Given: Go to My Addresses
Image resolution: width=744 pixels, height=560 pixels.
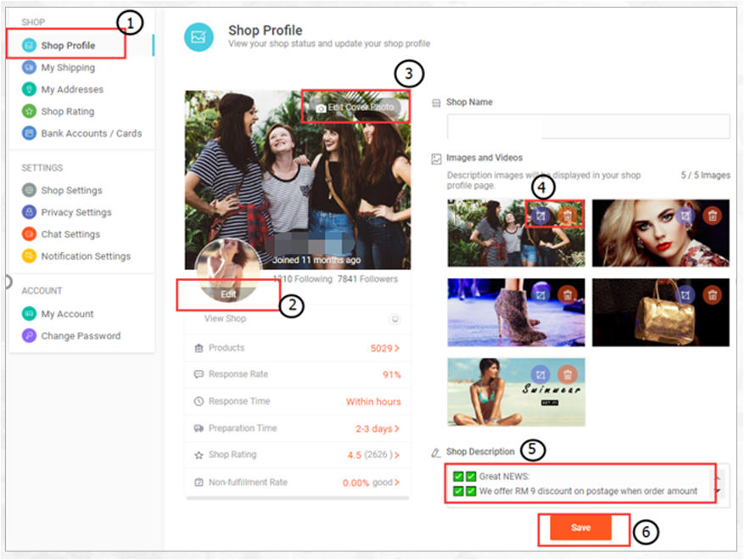Looking at the screenshot, I should (x=72, y=89).
